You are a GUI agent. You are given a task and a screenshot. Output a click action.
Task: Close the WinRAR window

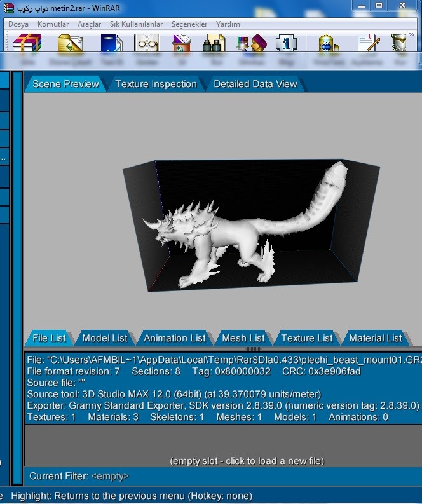coord(403,6)
